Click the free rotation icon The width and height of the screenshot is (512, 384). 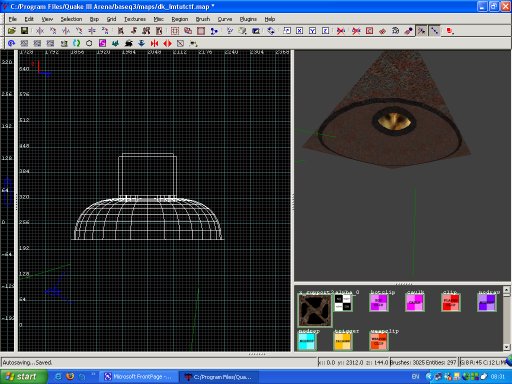(271, 31)
